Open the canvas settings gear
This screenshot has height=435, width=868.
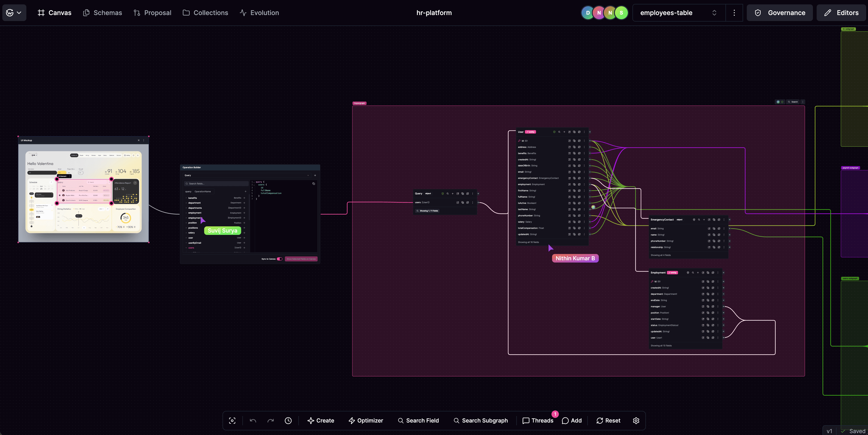click(636, 420)
